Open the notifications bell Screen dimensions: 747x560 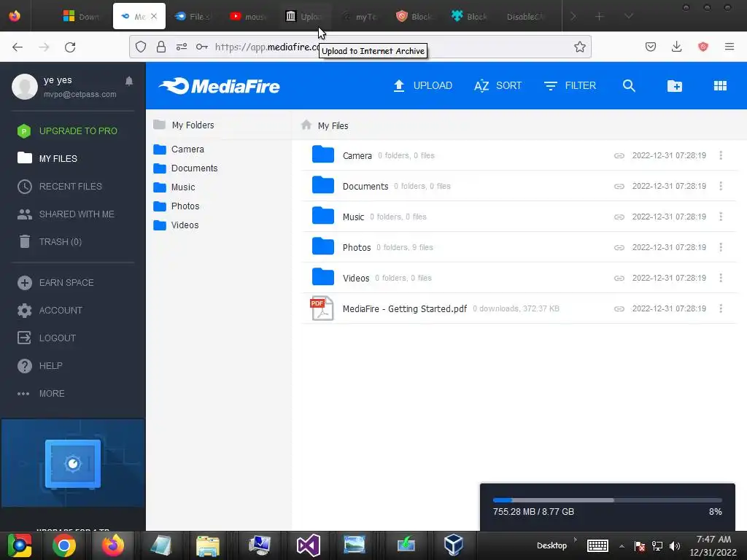129,81
